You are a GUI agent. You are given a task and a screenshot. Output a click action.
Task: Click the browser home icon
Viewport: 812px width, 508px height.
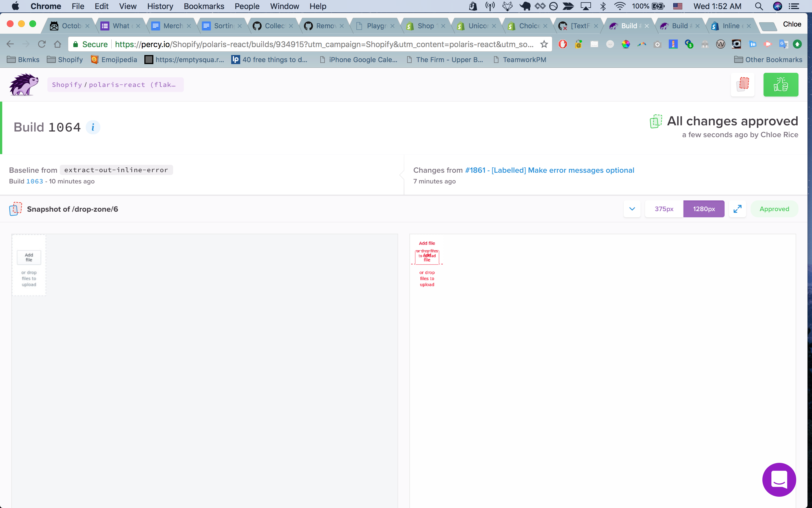tap(58, 44)
